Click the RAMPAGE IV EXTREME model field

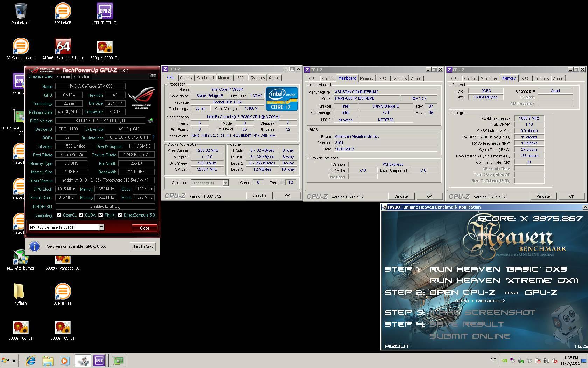click(366, 98)
